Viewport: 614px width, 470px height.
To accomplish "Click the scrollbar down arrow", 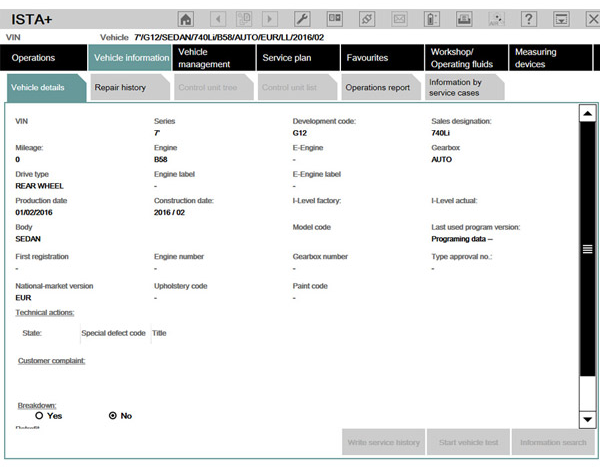I will [587, 419].
